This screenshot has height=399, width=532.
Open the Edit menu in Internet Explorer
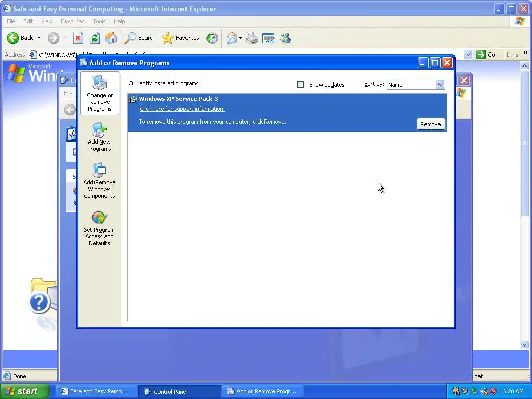(x=28, y=21)
